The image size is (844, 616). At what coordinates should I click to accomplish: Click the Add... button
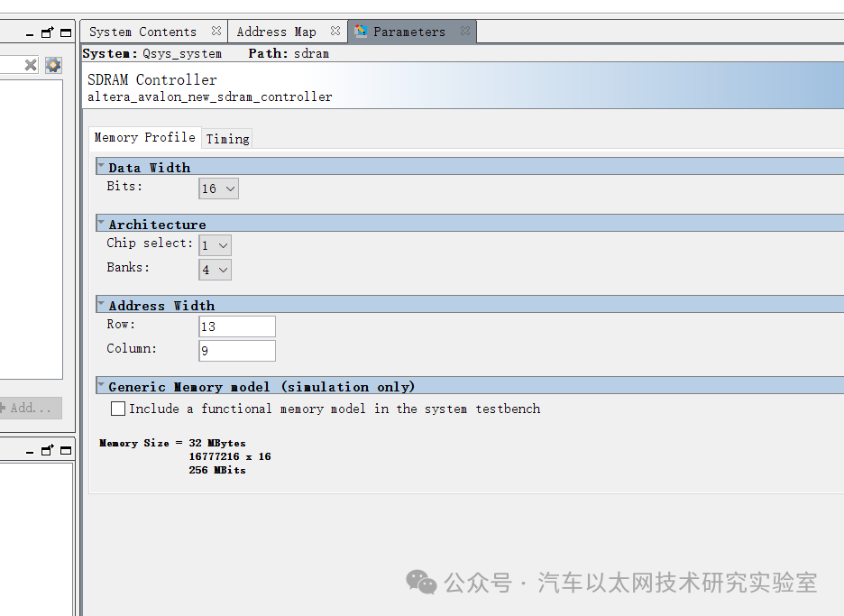pyautogui.click(x=31, y=409)
